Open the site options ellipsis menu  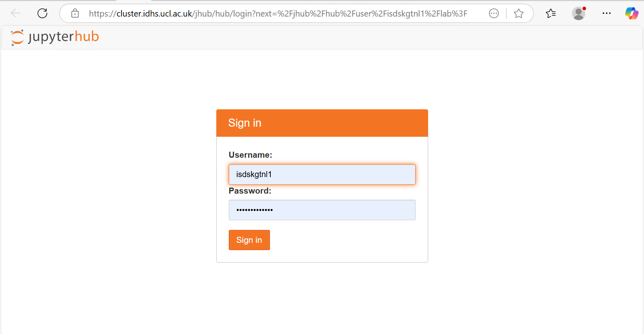(494, 13)
